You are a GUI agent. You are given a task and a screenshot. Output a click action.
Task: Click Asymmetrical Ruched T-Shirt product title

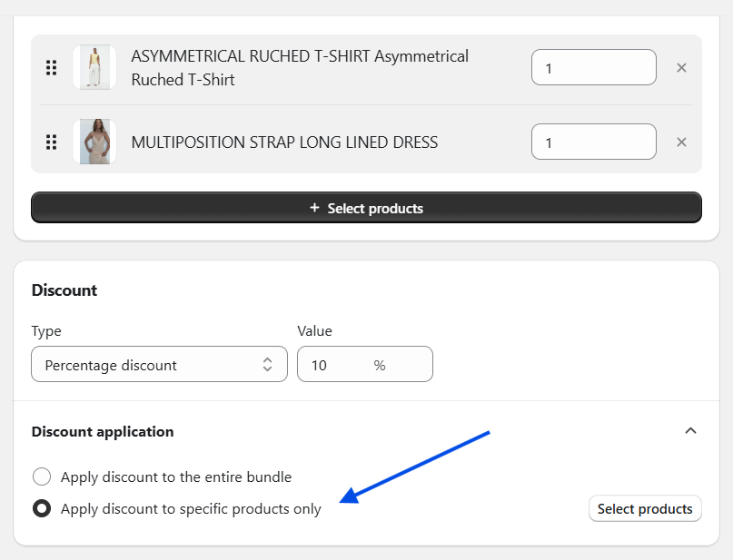pos(300,68)
